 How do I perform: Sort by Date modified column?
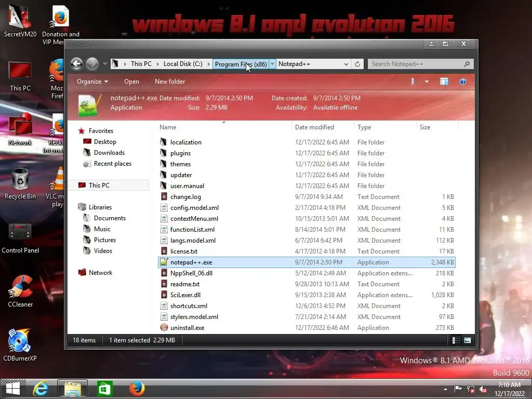pos(314,127)
